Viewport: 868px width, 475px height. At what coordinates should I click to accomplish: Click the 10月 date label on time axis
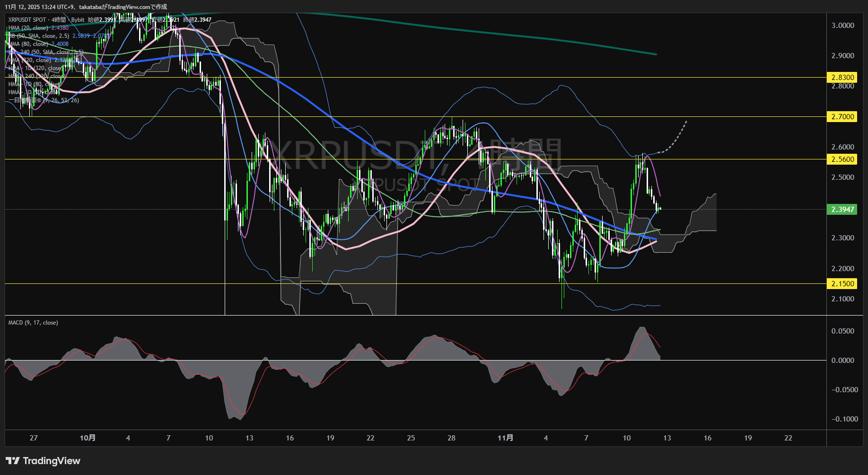(x=88, y=438)
